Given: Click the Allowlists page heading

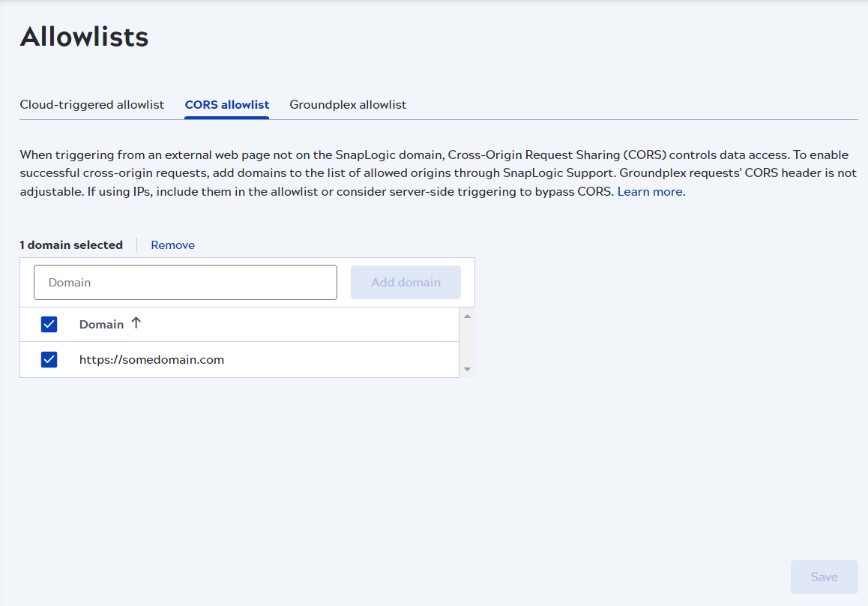Looking at the screenshot, I should pyautogui.click(x=84, y=36).
